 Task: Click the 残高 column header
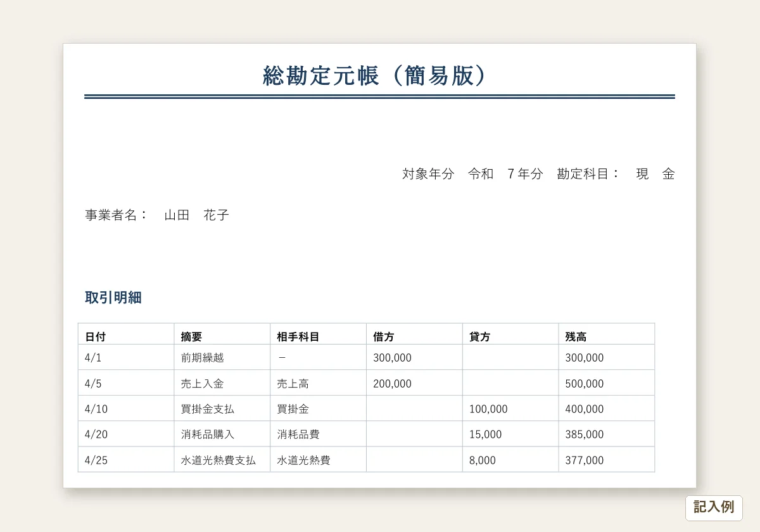point(607,337)
